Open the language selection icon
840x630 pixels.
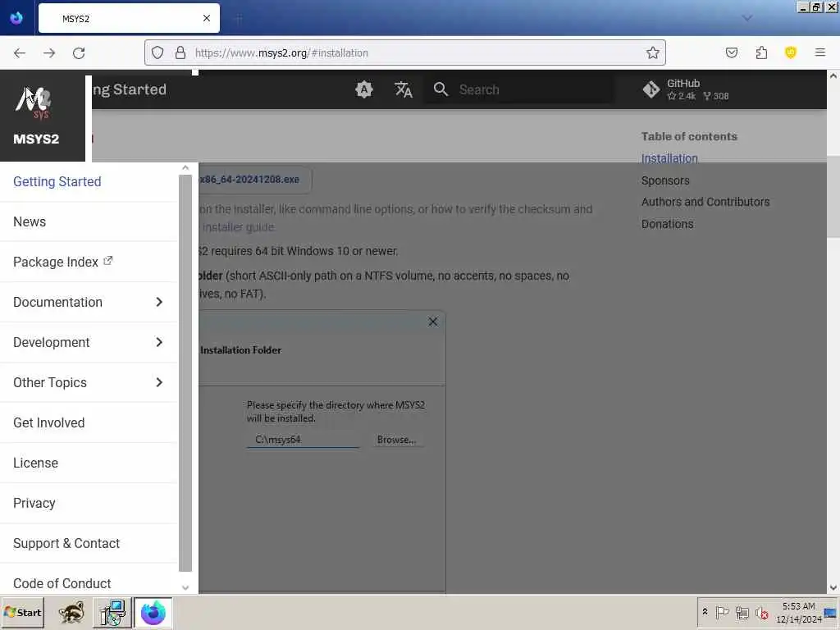click(404, 89)
